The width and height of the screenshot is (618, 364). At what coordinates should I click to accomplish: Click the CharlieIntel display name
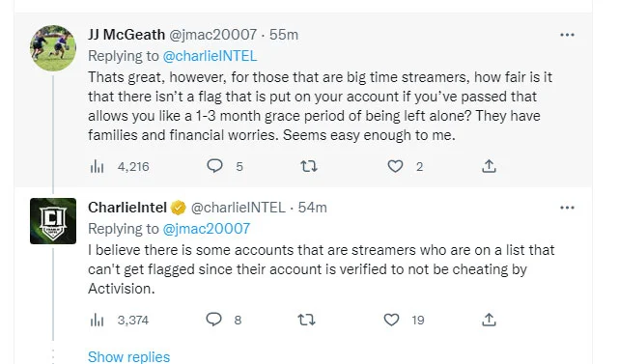(x=126, y=208)
